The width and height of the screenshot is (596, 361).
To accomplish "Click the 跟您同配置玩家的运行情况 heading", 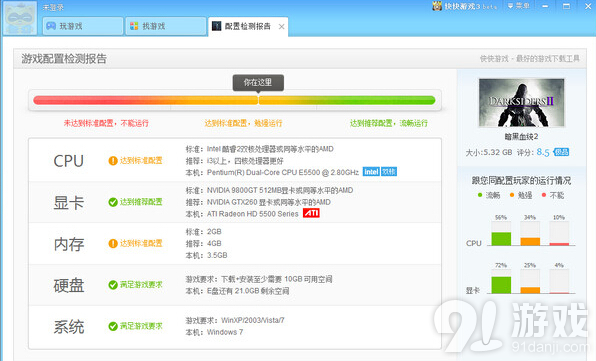I will click(x=522, y=180).
